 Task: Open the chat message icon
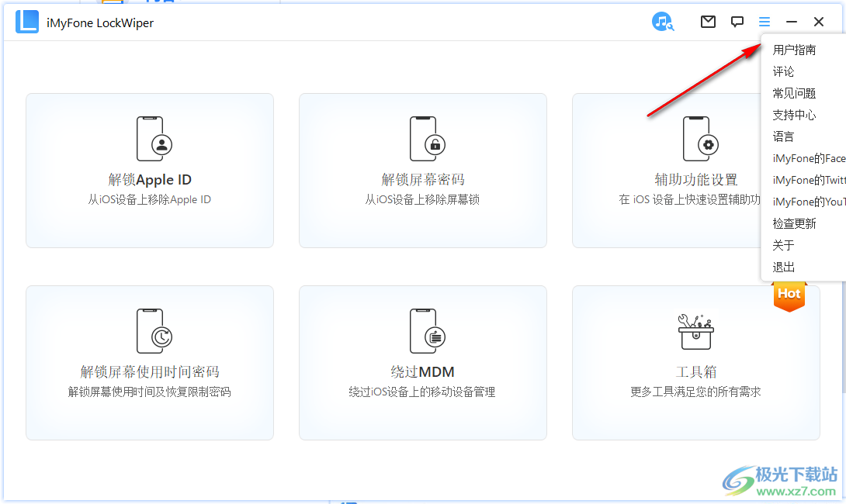(737, 22)
